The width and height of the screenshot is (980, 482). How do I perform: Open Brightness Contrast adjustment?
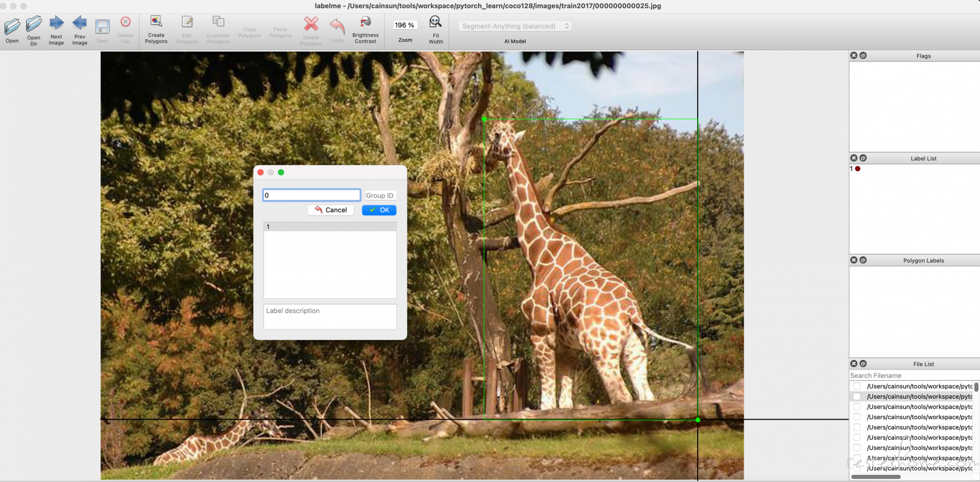[365, 22]
